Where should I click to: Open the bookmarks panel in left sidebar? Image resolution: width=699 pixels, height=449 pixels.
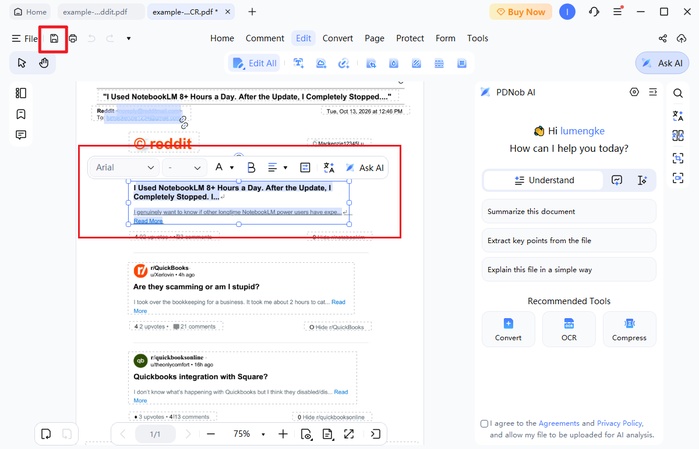point(21,114)
